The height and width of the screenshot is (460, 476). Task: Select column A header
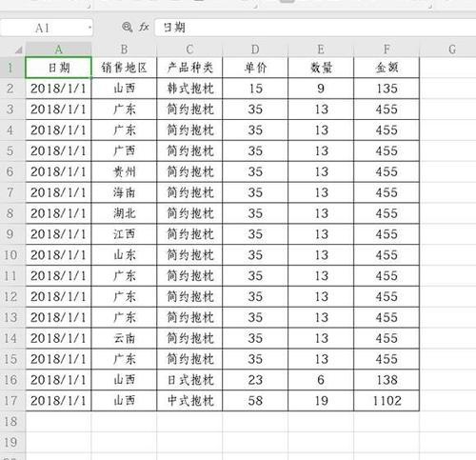coord(58,50)
